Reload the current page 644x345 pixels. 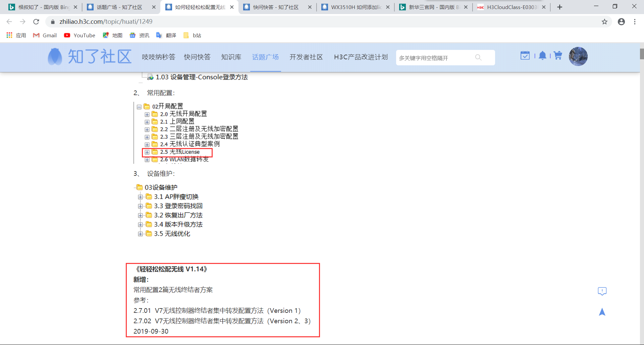tap(36, 21)
